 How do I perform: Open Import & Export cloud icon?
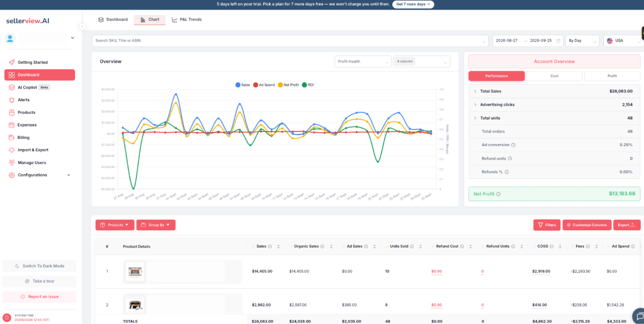12,150
